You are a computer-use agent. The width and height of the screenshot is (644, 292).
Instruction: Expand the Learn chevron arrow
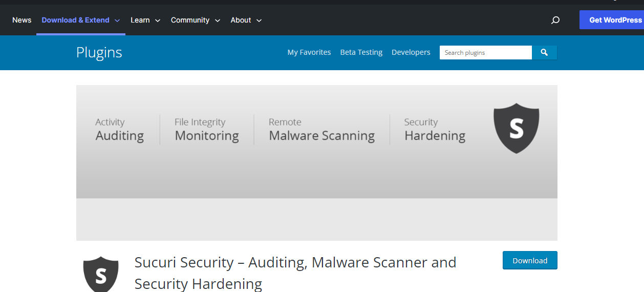click(158, 20)
